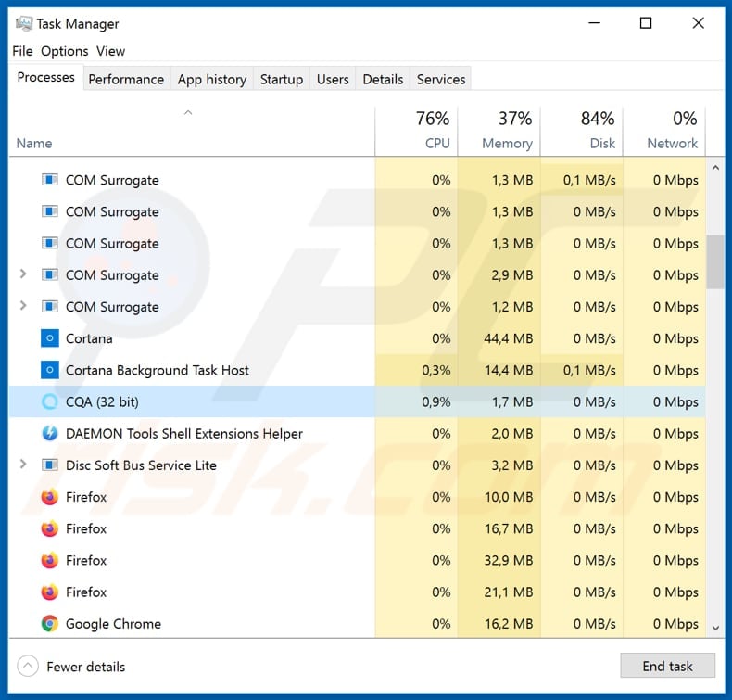Expand the COM Surrogate 2,9 MB process group
The height and width of the screenshot is (700, 732).
[23, 274]
